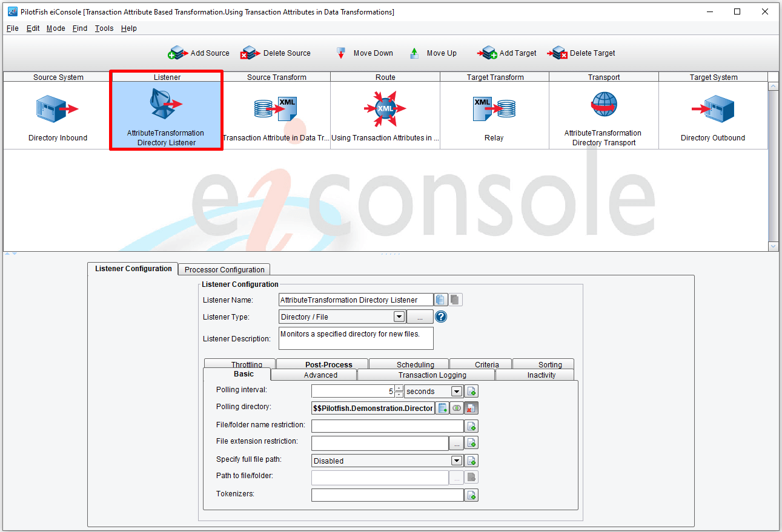This screenshot has height=532, width=782.
Task: Open the Find menu
Action: tap(79, 28)
